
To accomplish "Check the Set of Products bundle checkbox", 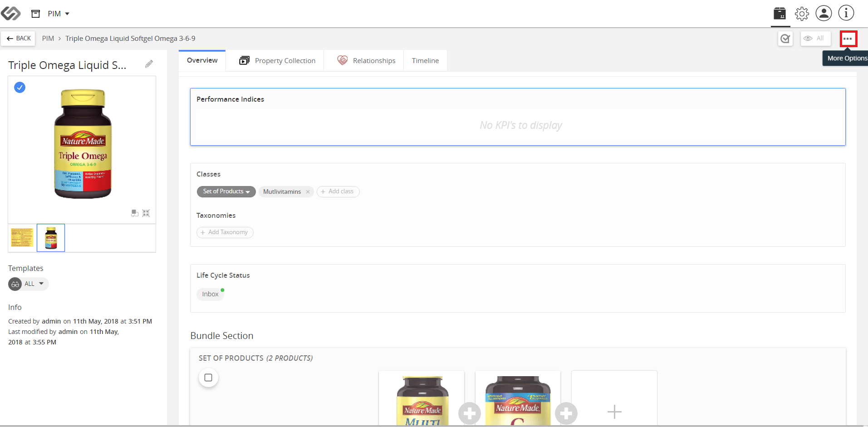I will pyautogui.click(x=208, y=378).
